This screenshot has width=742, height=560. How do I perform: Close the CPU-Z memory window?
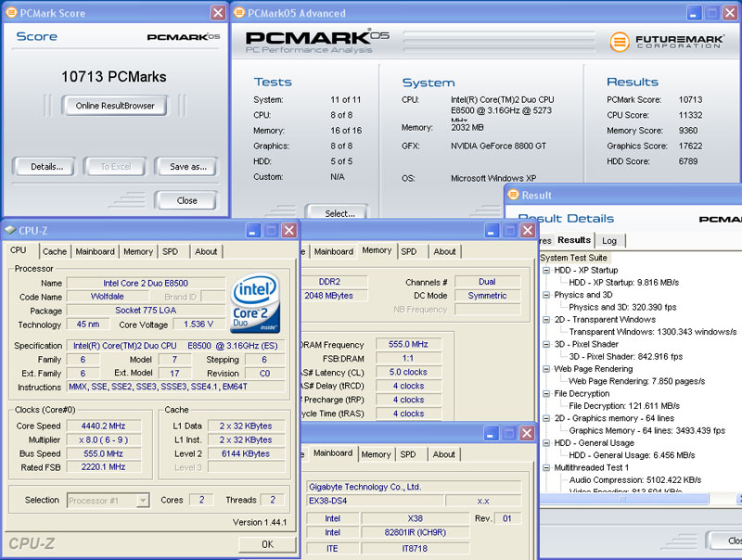click(527, 230)
